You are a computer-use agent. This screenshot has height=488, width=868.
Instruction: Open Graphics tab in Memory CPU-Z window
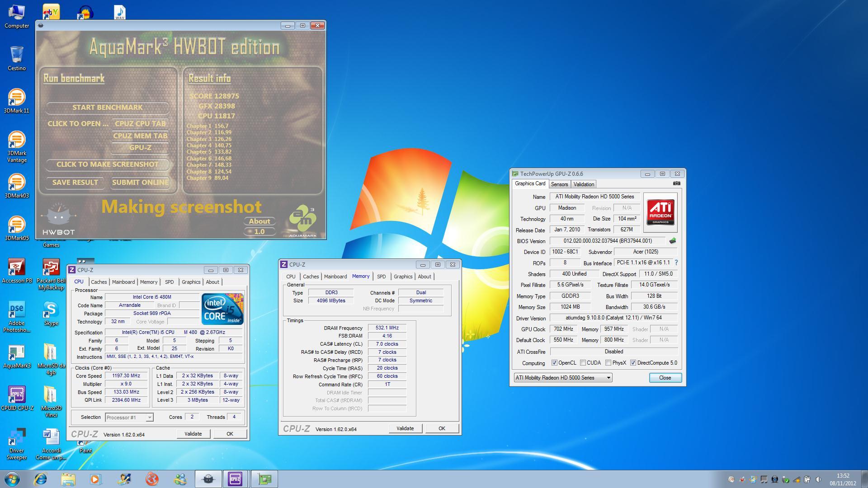[x=403, y=277]
